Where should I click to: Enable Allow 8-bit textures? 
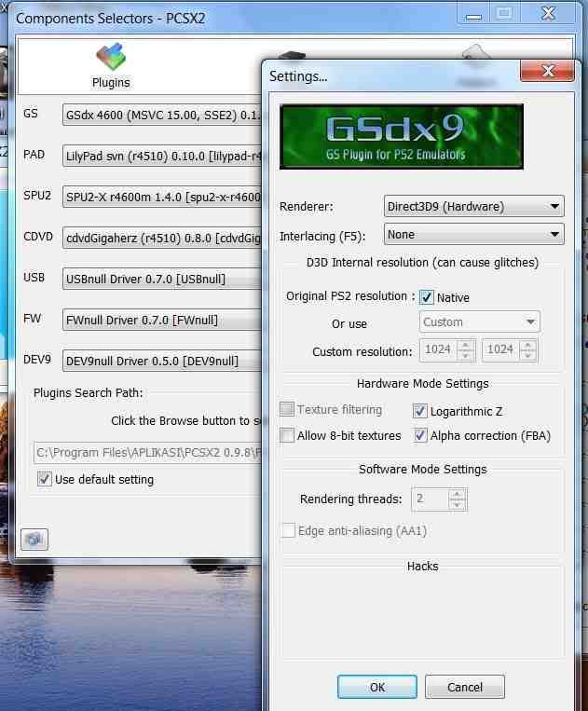pyautogui.click(x=287, y=435)
